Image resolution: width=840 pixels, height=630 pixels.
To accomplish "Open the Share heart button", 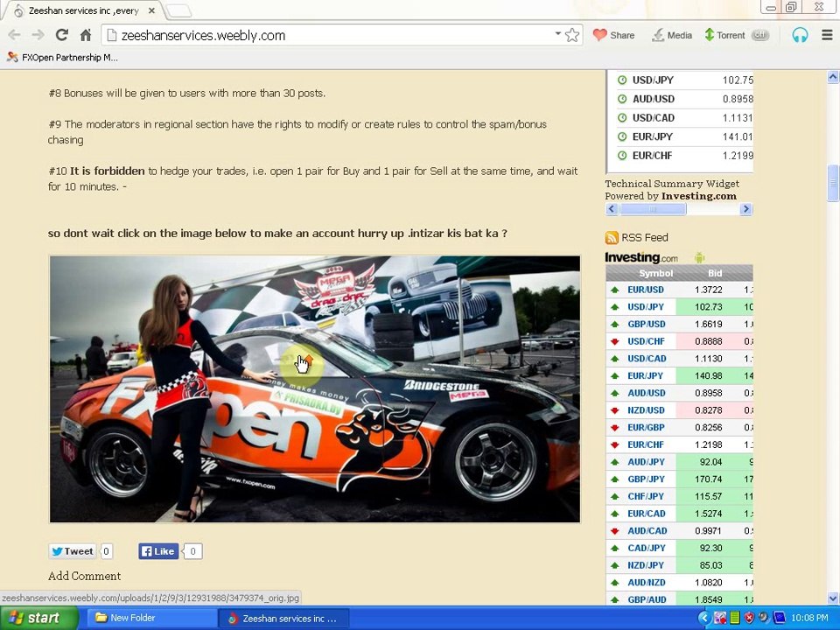I will click(x=614, y=35).
